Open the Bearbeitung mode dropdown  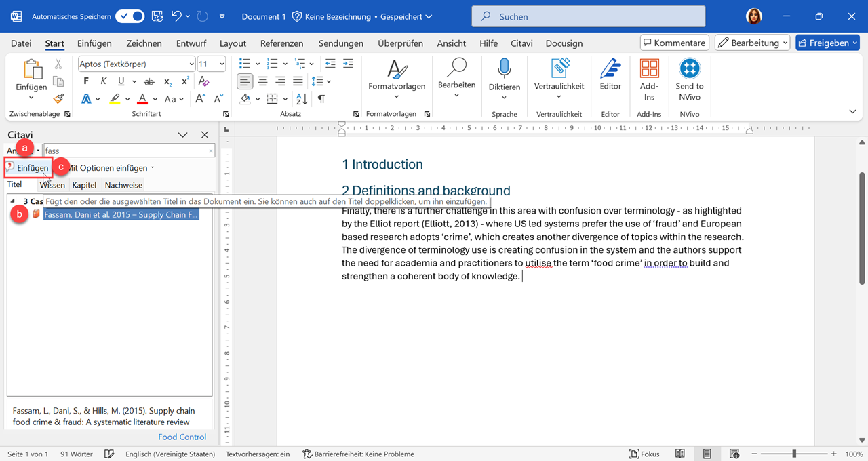coord(752,43)
